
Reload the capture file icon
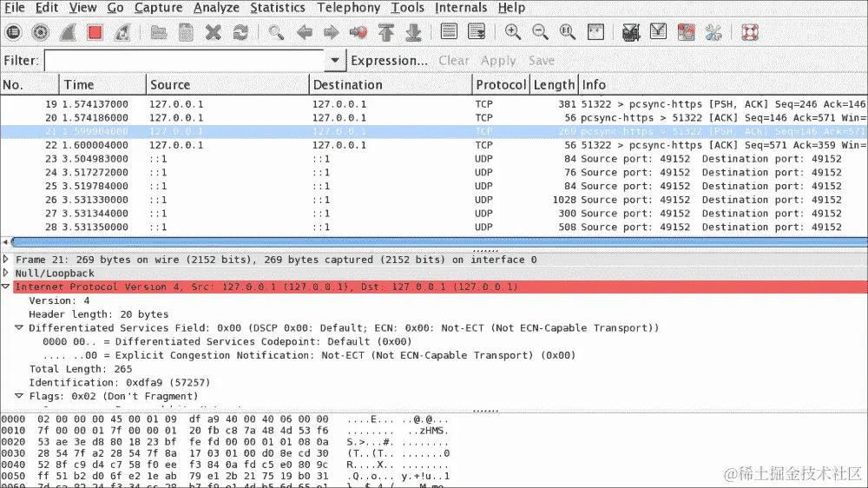(240, 33)
